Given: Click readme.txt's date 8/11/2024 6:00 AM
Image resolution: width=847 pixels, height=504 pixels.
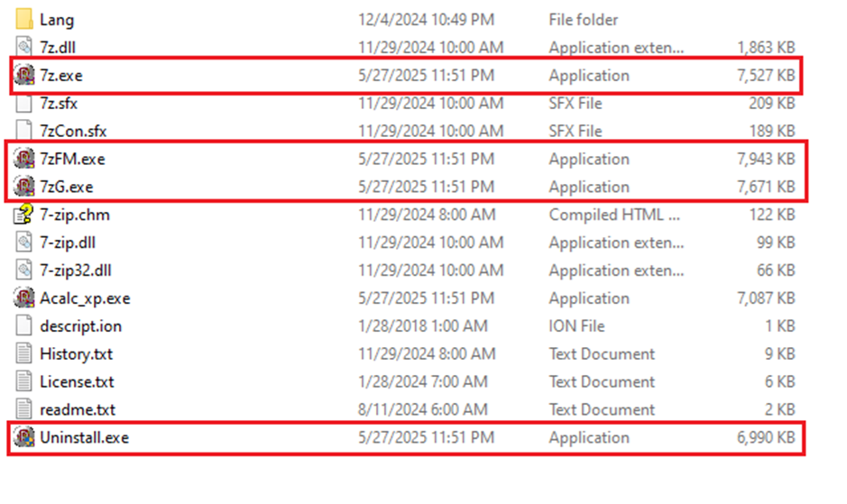Looking at the screenshot, I should point(423,410).
